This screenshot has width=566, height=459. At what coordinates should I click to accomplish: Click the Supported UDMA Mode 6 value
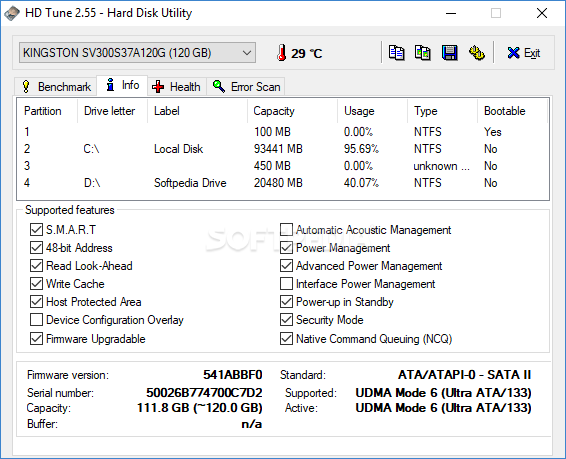[x=443, y=392]
